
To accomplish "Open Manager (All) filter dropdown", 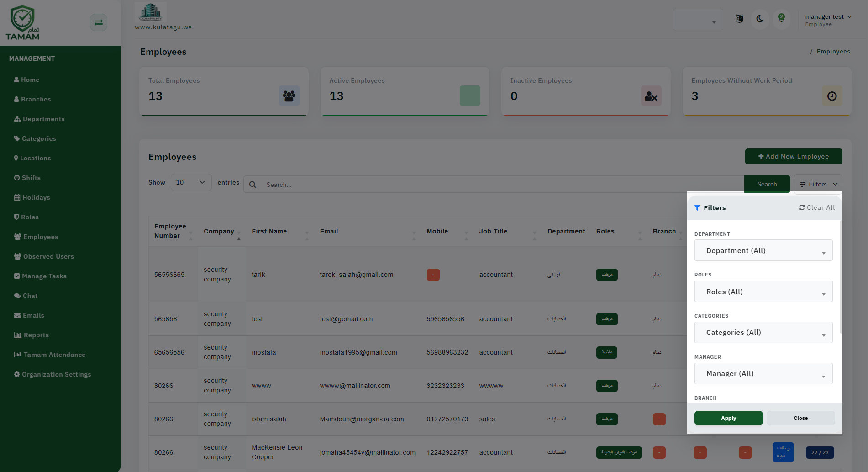I will point(763,373).
